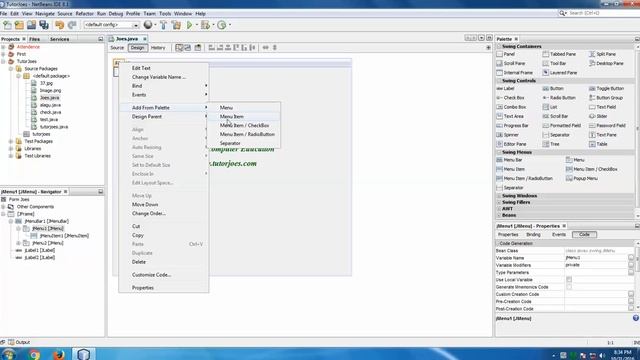Choose Menu Item in Add From Palette submenu
640x360 pixels.
[x=244, y=117]
